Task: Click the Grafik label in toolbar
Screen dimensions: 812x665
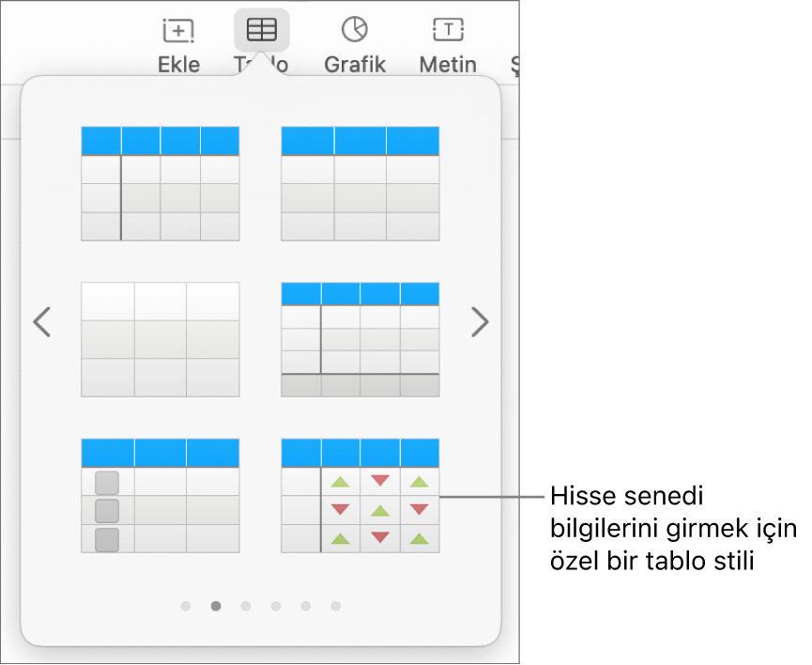Action: (x=355, y=65)
